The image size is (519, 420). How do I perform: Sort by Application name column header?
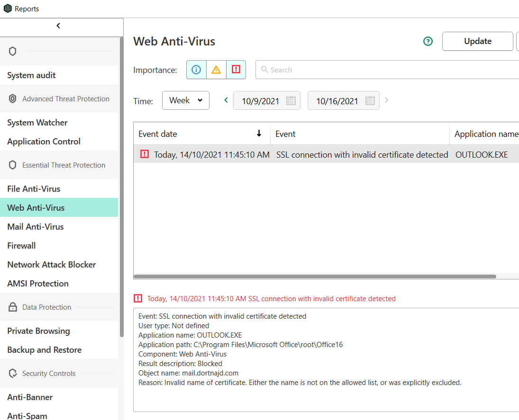click(484, 134)
